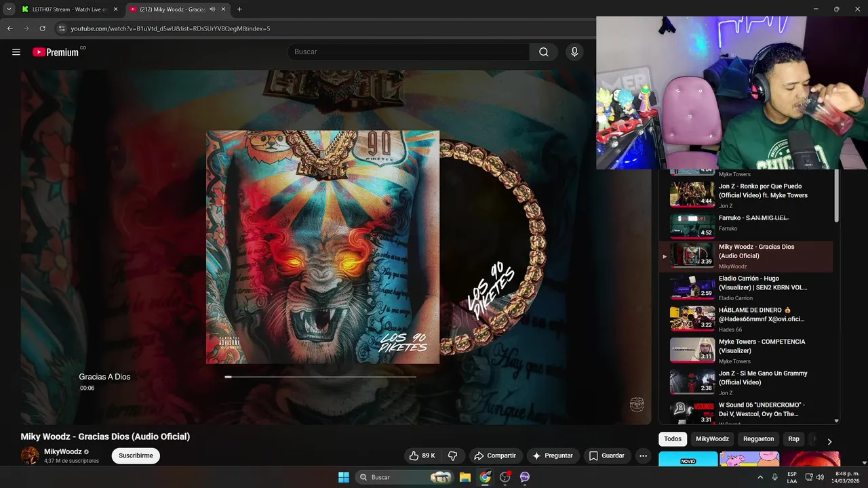The height and width of the screenshot is (488, 868).
Task: Click the browser address bar URL
Action: [171, 28]
